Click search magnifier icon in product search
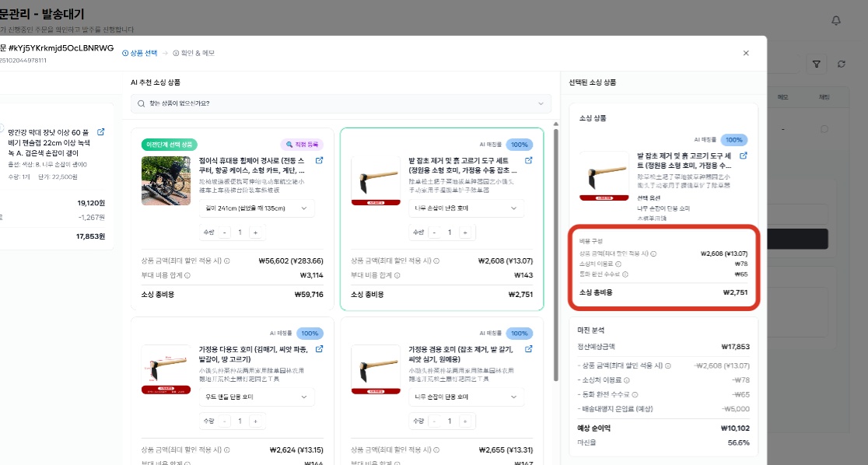This screenshot has height=465, width=868. click(141, 103)
